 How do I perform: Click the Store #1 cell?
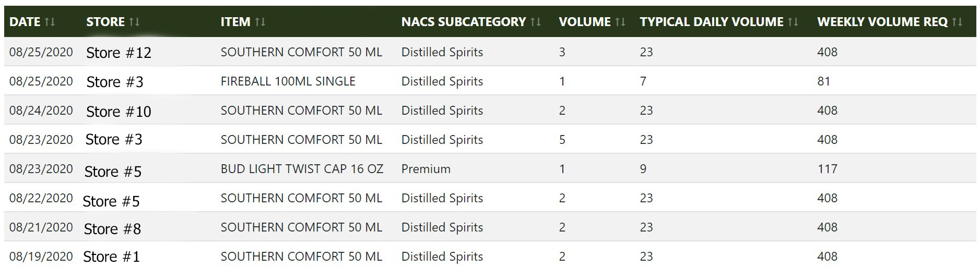tap(111, 257)
